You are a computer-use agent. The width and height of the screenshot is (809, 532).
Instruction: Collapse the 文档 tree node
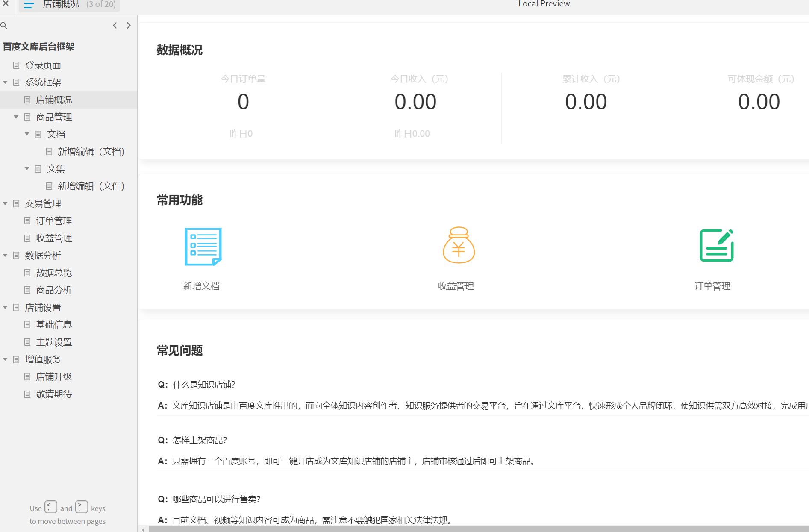(x=27, y=134)
